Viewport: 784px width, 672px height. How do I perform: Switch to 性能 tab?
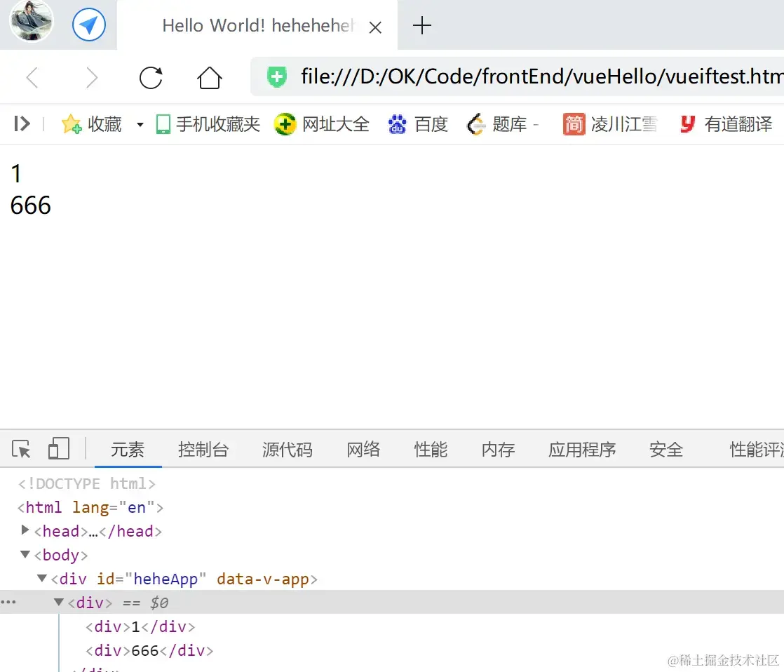click(431, 450)
